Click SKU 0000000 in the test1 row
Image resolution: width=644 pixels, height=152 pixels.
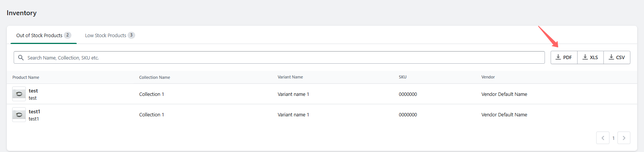(x=408, y=114)
